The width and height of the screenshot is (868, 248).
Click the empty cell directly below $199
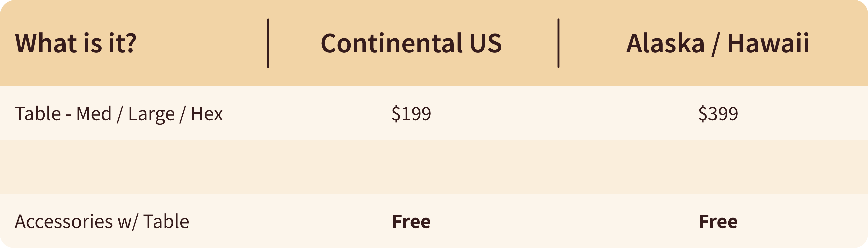[411, 167]
